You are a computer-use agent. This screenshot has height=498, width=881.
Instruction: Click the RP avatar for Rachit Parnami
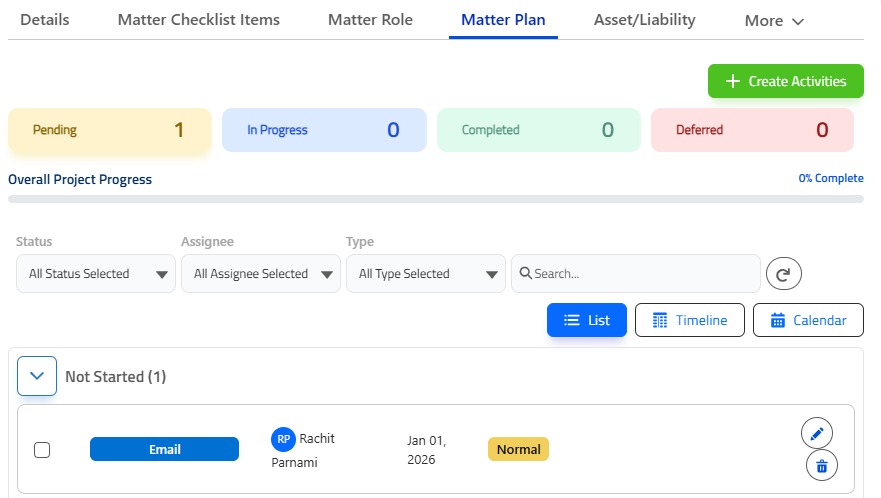pyautogui.click(x=283, y=439)
